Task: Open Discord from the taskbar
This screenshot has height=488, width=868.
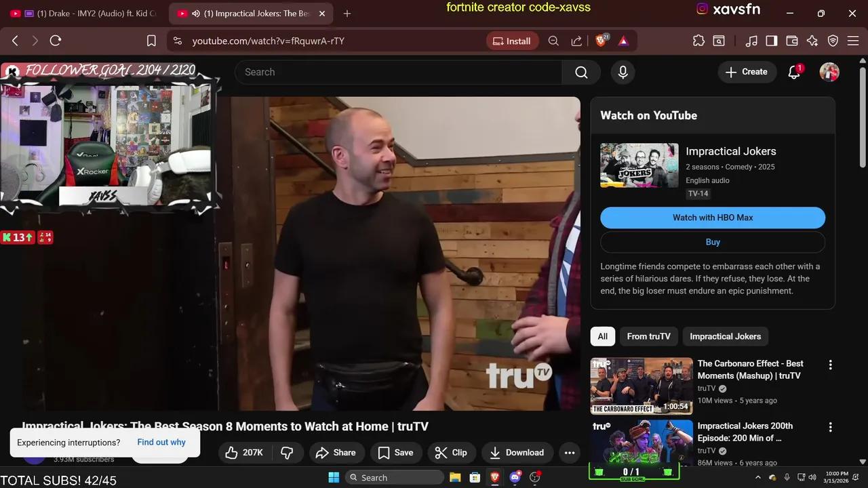Action: click(515, 477)
